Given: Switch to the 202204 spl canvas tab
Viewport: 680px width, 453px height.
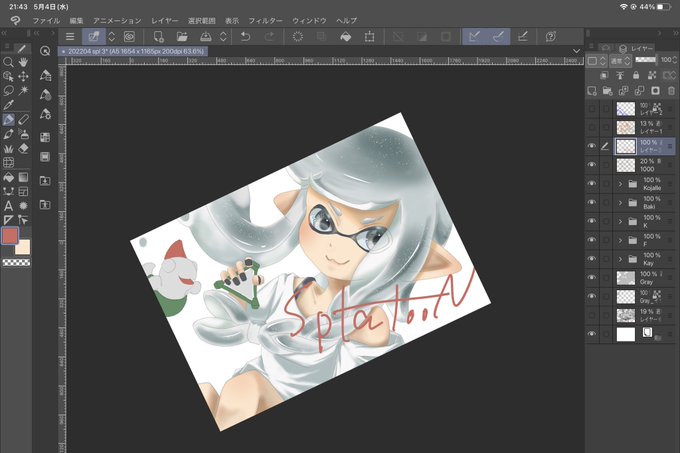Looking at the screenshot, I should pos(133,51).
